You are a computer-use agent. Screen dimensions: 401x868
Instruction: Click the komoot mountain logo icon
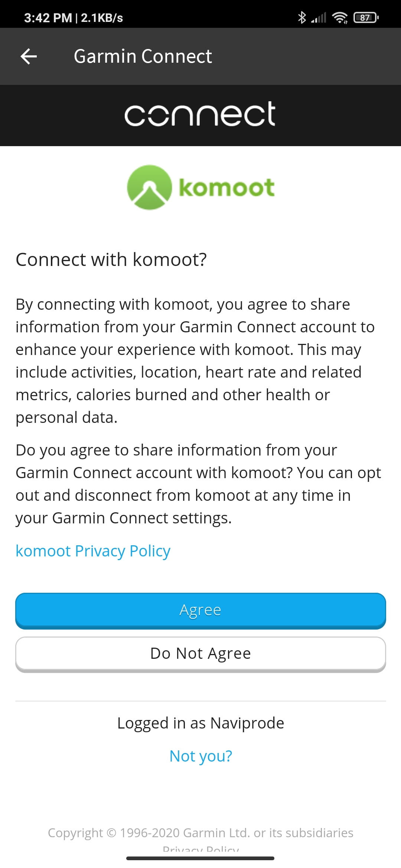149,187
